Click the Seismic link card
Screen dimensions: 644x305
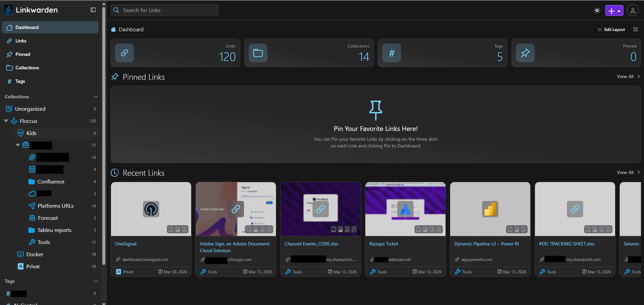(x=630, y=229)
